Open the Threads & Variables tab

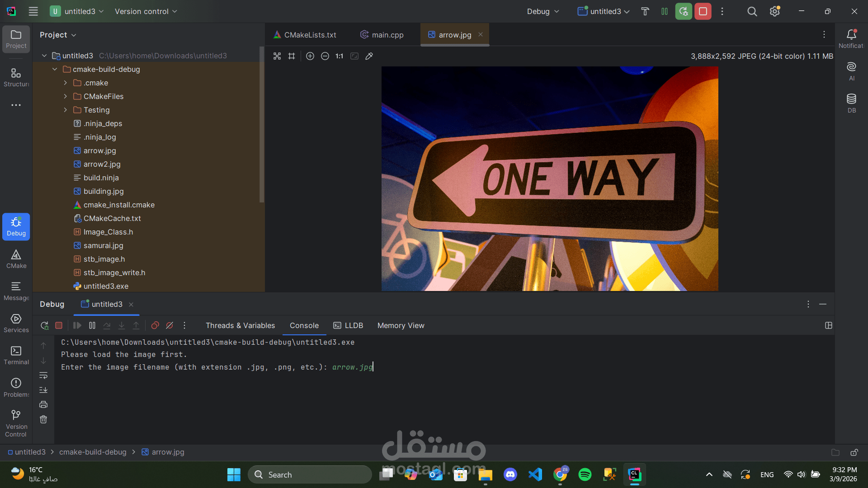click(240, 325)
